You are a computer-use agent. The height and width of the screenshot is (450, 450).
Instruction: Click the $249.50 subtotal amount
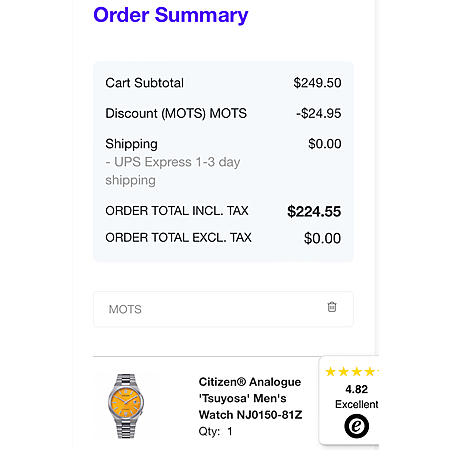click(x=317, y=83)
